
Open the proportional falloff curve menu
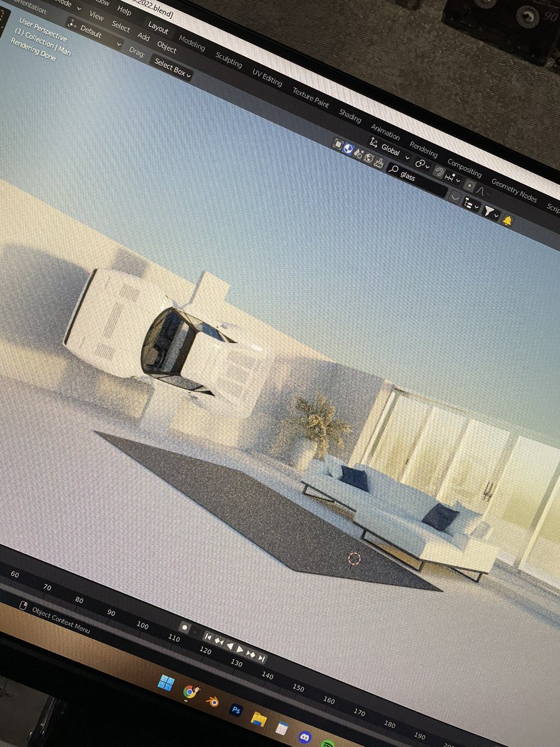pos(482,192)
